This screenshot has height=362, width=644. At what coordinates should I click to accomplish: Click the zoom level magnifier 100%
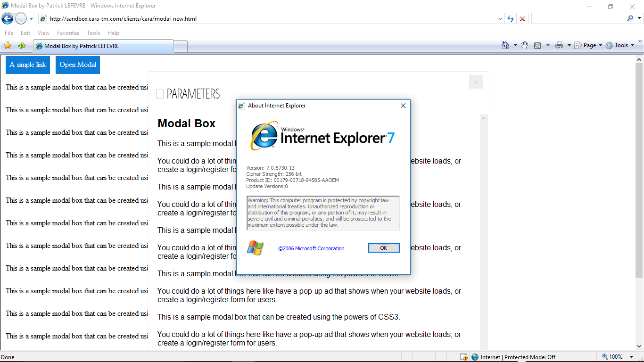pyautogui.click(x=612, y=357)
